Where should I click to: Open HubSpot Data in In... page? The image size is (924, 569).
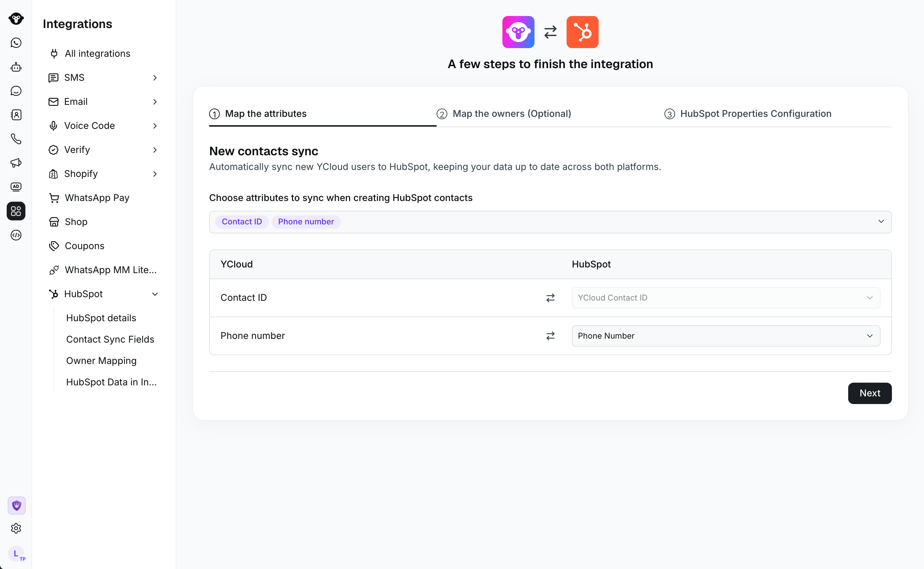pyautogui.click(x=111, y=382)
